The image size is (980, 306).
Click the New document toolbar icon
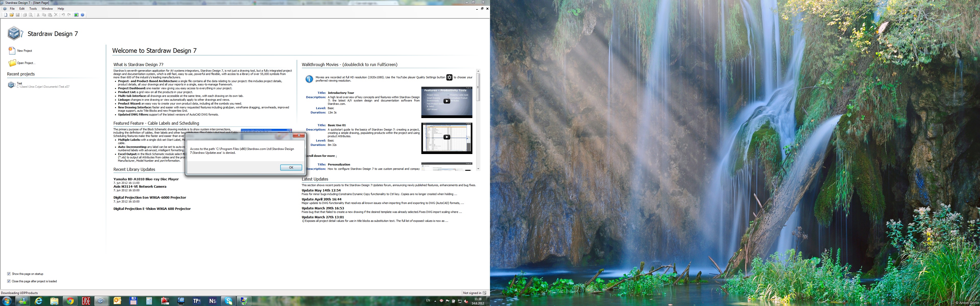(x=6, y=15)
